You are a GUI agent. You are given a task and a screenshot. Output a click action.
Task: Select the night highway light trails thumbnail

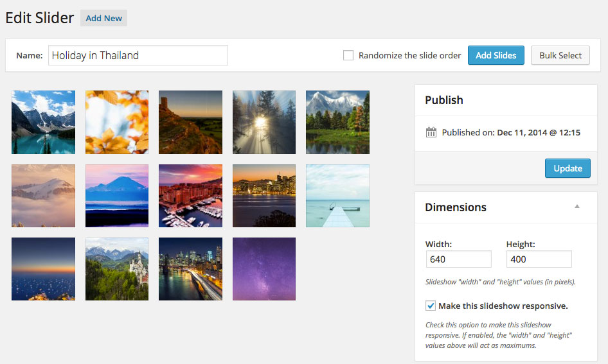pyautogui.click(x=190, y=269)
